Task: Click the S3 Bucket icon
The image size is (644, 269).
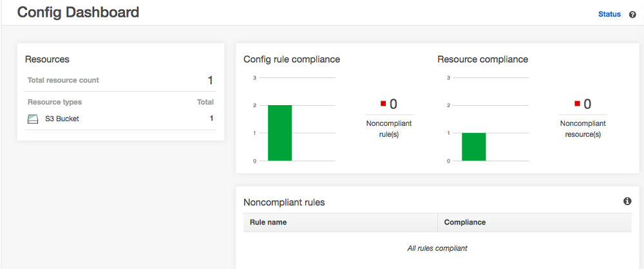Action: (x=33, y=119)
